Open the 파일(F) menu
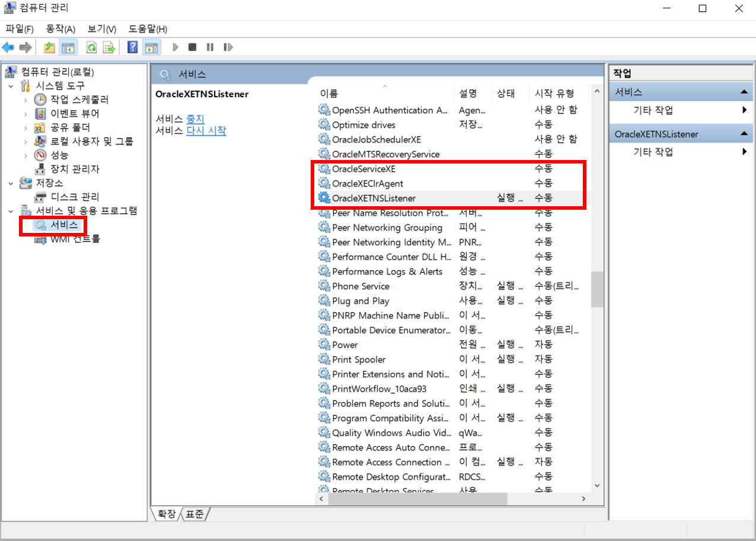756x541 pixels. point(20,29)
